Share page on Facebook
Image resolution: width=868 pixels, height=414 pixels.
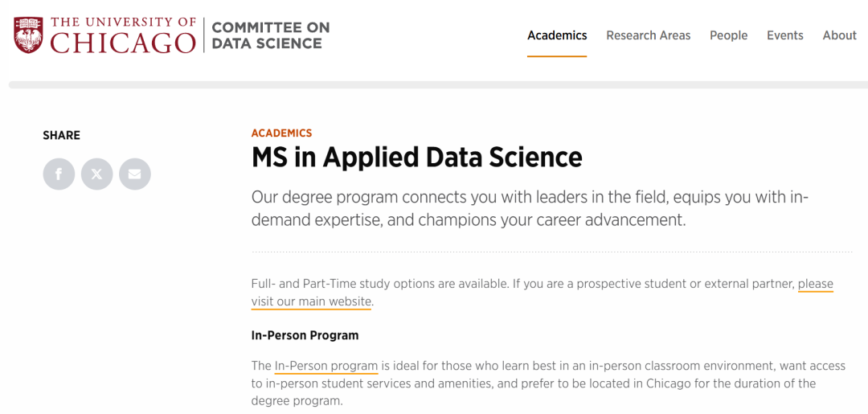(x=59, y=174)
